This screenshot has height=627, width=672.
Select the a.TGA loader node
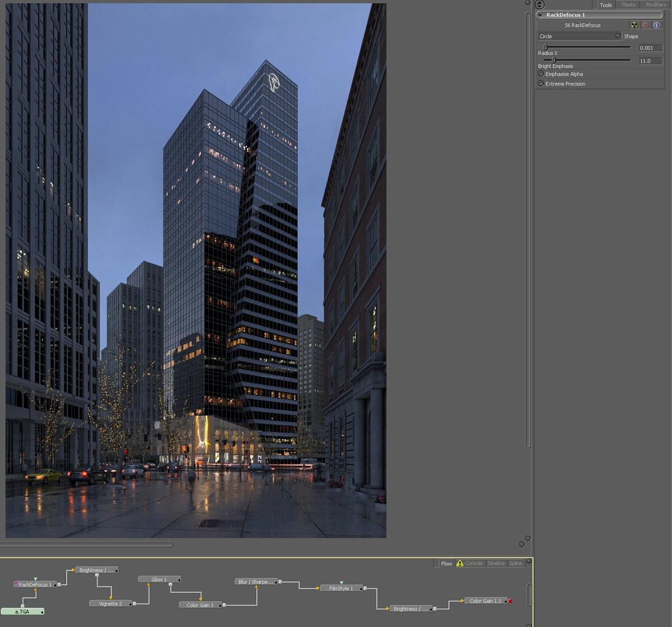pyautogui.click(x=22, y=612)
